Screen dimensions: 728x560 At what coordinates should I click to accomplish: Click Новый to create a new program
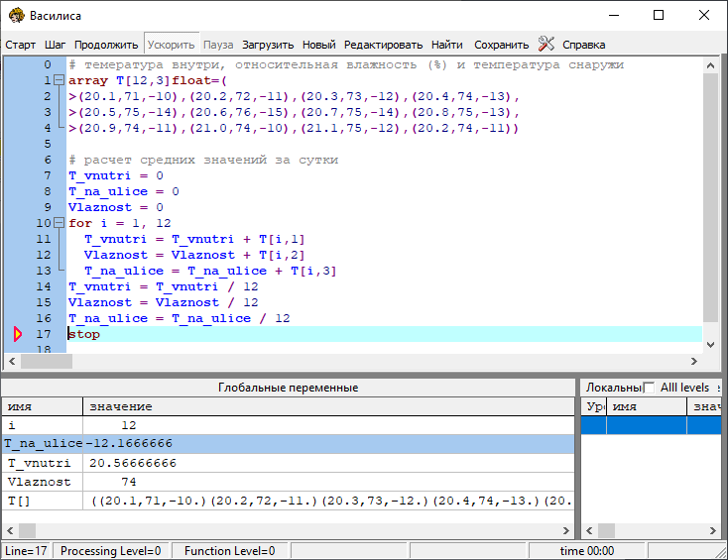point(318,45)
